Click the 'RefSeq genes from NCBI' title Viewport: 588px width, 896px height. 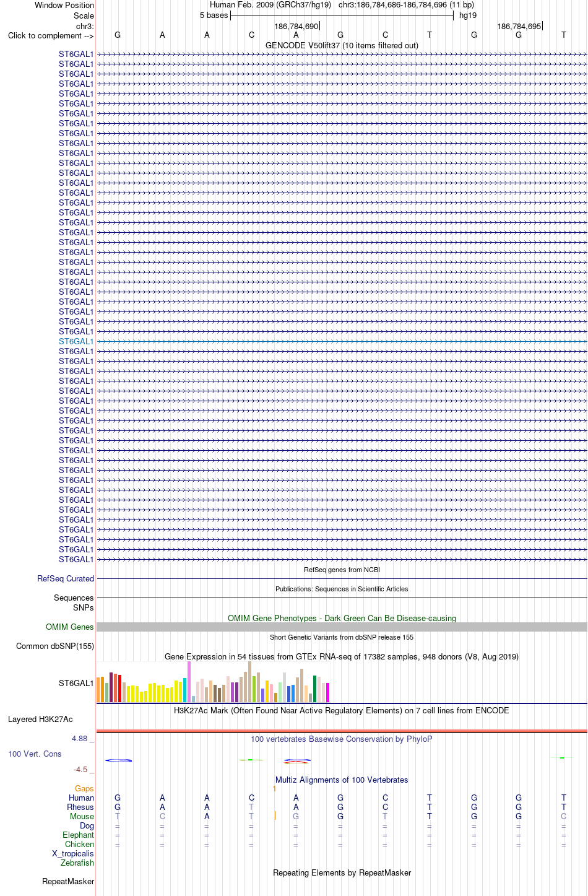(x=342, y=570)
